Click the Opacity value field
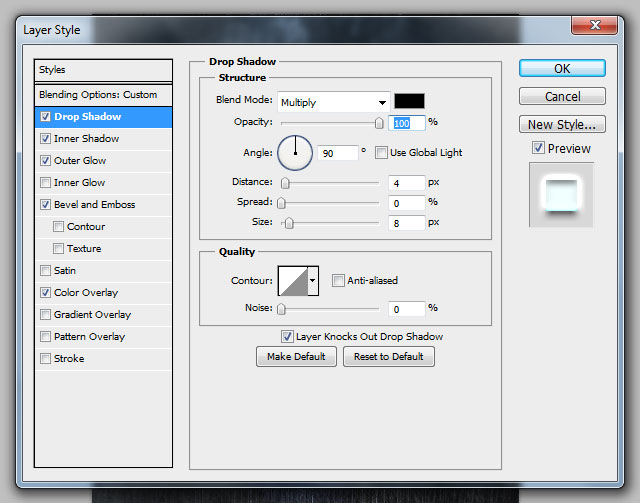 407,123
